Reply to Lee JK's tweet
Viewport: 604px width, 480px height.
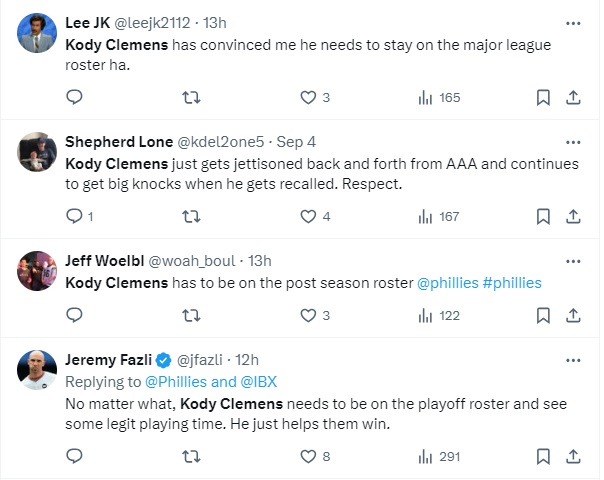(x=74, y=97)
